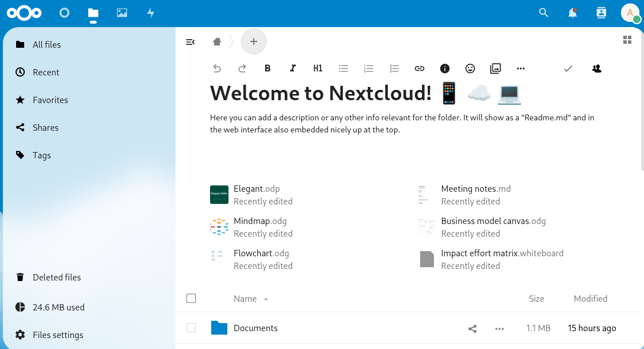
Task: Open the search magnifier icon
Action: [543, 13]
